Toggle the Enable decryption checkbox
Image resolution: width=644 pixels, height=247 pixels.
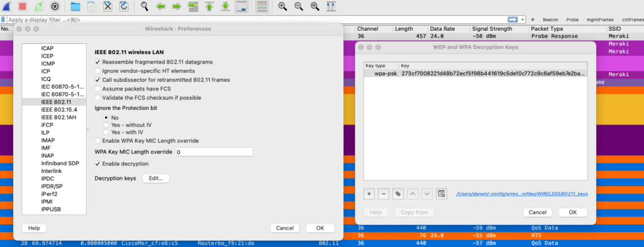pyautogui.click(x=97, y=163)
